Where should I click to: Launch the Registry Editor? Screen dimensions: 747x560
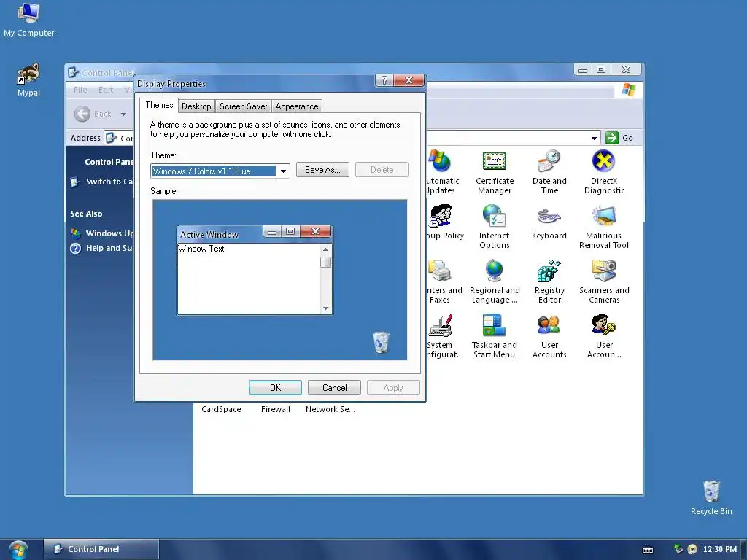(549, 281)
